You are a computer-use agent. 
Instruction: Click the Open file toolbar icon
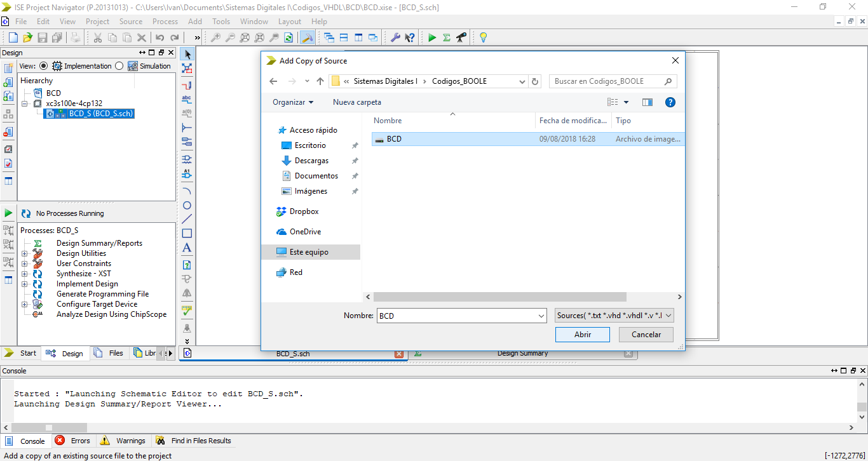[27, 37]
